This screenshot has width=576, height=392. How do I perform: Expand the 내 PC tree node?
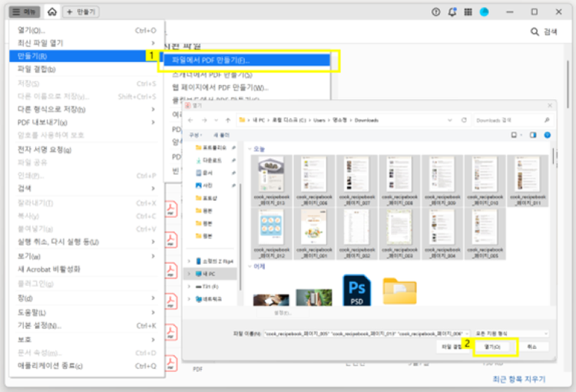tap(189, 274)
